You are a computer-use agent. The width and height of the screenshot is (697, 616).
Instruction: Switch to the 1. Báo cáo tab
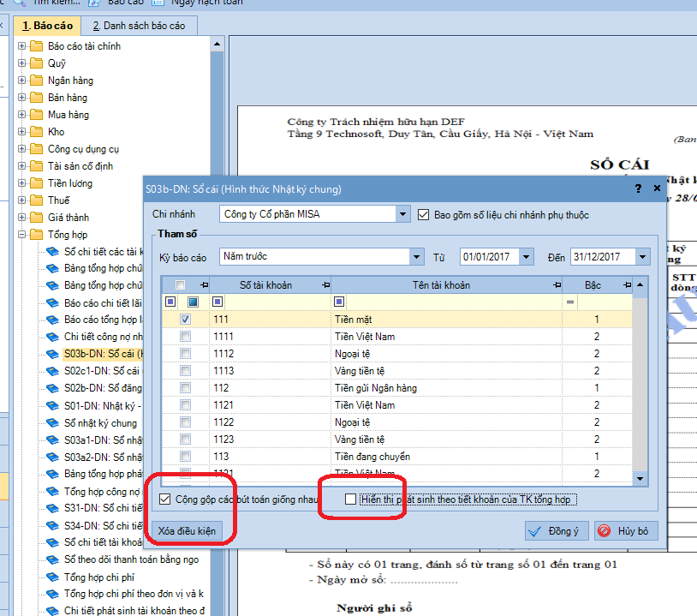click(47, 26)
